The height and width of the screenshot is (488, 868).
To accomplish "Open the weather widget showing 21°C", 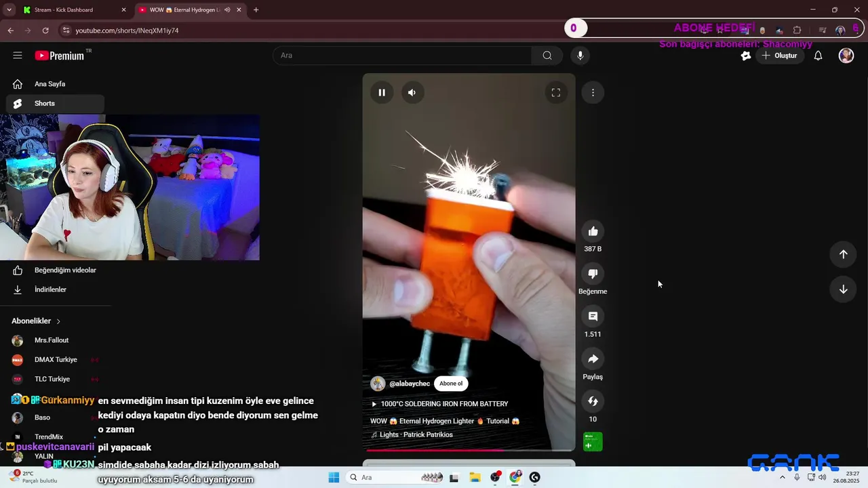I will [33, 477].
